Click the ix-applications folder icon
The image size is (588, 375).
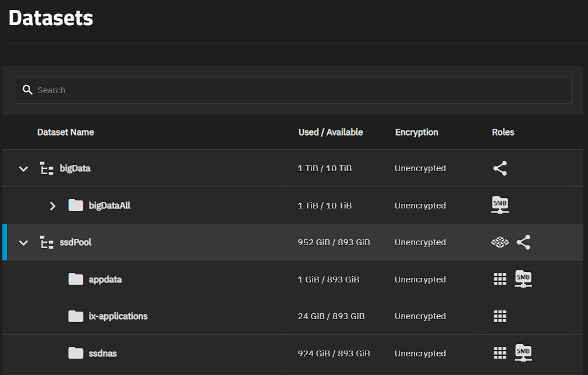coord(76,316)
